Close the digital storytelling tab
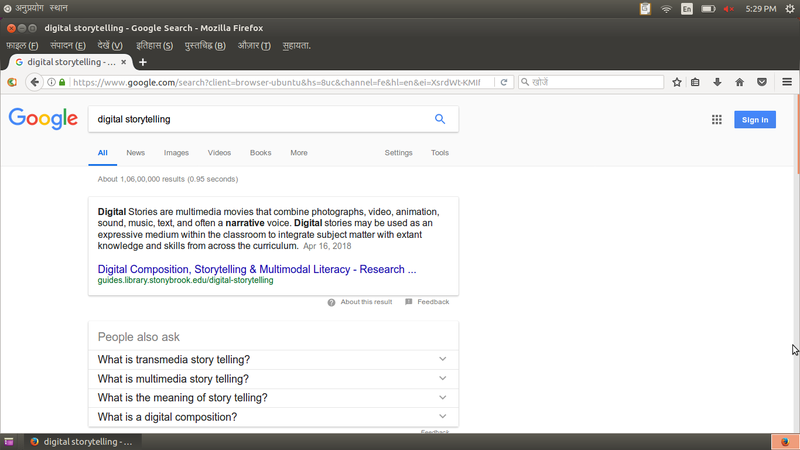Viewport: 800px width, 450px height. point(123,62)
